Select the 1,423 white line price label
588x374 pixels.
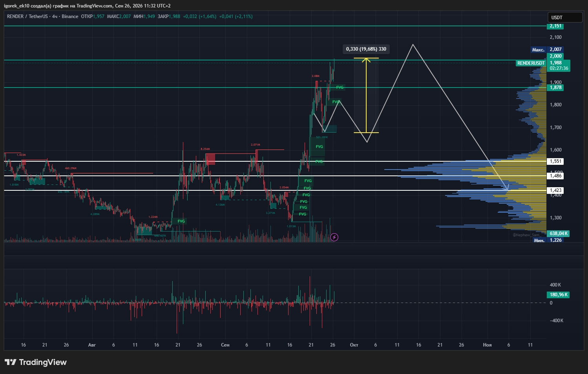click(x=555, y=190)
